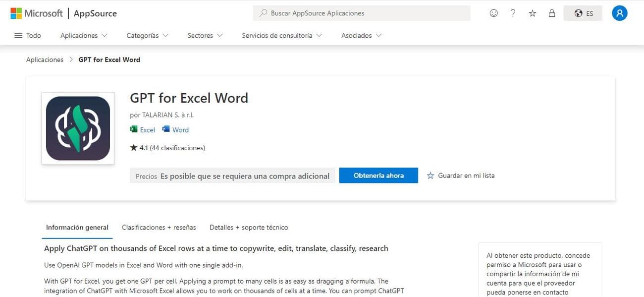
Task: Switch to Clasificaciones + reseñas tab
Action: click(159, 228)
